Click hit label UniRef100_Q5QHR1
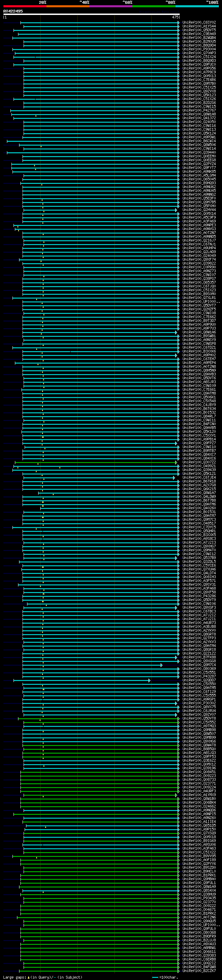This screenshot has width=222, height=980. point(199,531)
